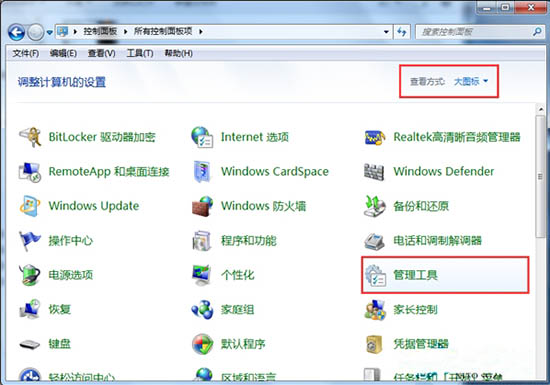Image resolution: width=550 pixels, height=385 pixels.
Task: Click the 默认程序 text link
Action: pos(243,344)
